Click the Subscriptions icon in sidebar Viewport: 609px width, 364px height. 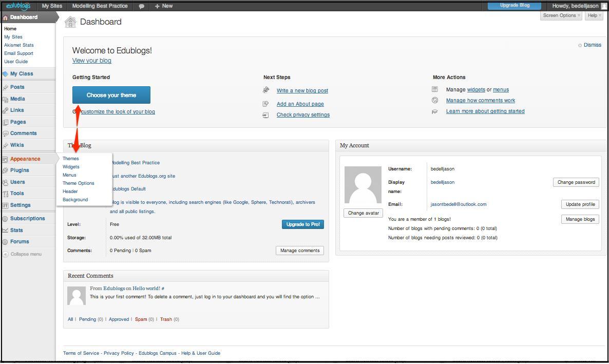pos(6,219)
